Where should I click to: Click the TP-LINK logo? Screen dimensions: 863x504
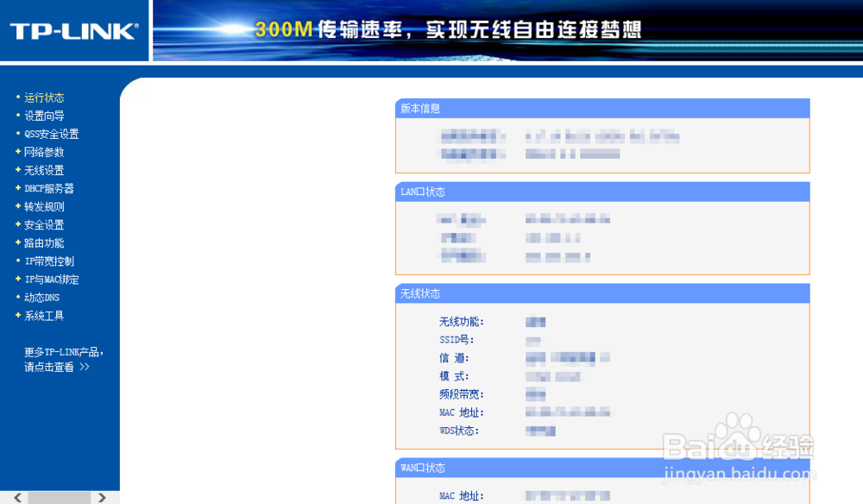tap(73, 30)
